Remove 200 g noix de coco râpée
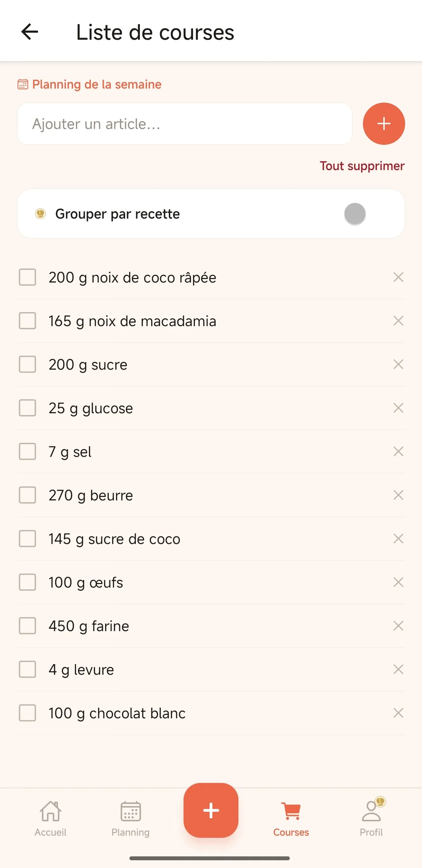422x868 pixels. [398, 277]
